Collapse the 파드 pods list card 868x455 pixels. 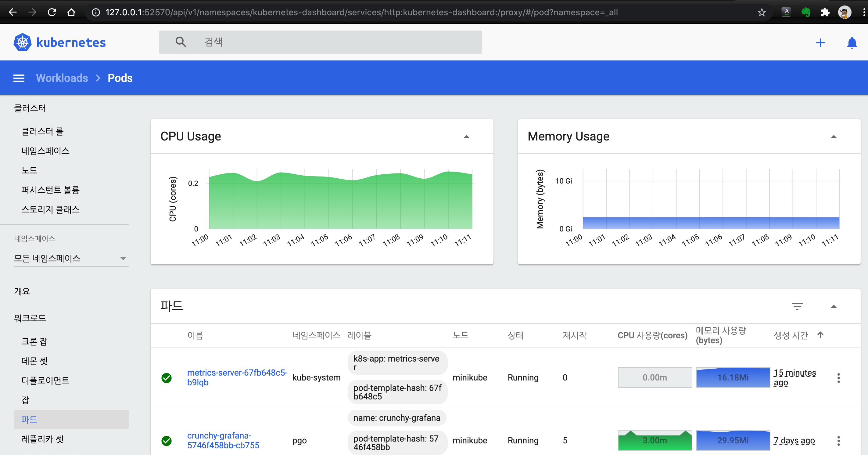coord(834,306)
